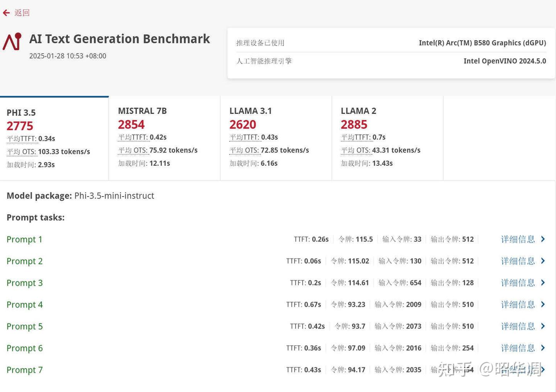The width and height of the screenshot is (556, 392).
Task: Open Prompt 7 task link
Action: coord(24,370)
